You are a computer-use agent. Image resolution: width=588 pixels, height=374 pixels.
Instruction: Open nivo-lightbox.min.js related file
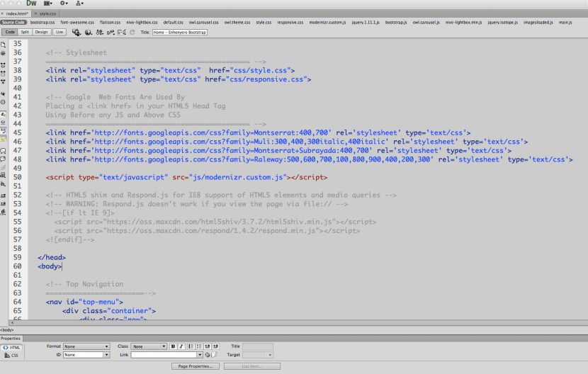pos(464,23)
